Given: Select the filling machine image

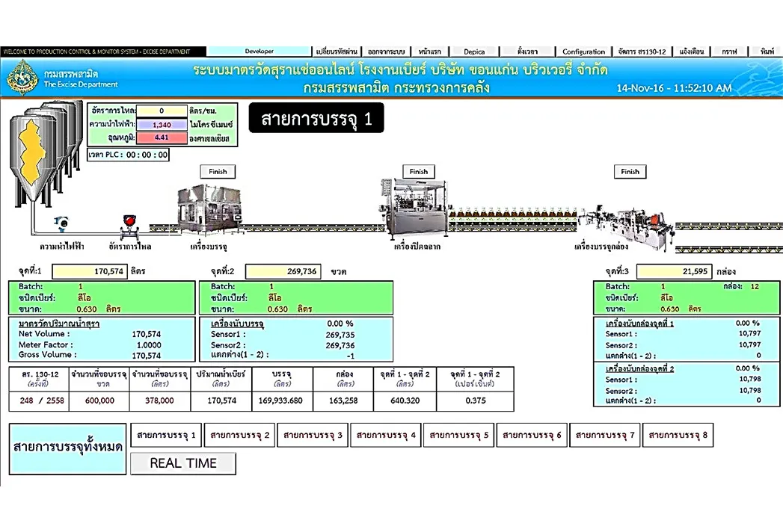Looking at the screenshot, I should tap(210, 210).
